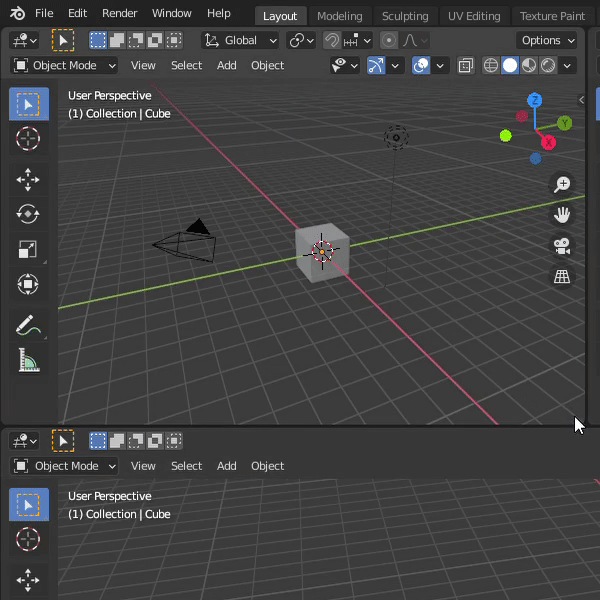
Task: Select the Scale tool in upper toolbar
Action: (x=28, y=250)
